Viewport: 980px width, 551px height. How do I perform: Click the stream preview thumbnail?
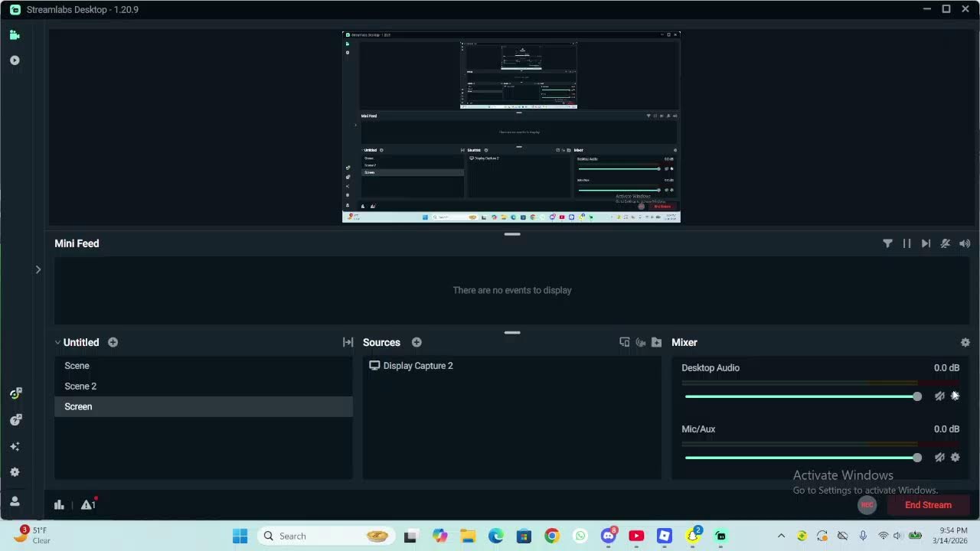(511, 127)
